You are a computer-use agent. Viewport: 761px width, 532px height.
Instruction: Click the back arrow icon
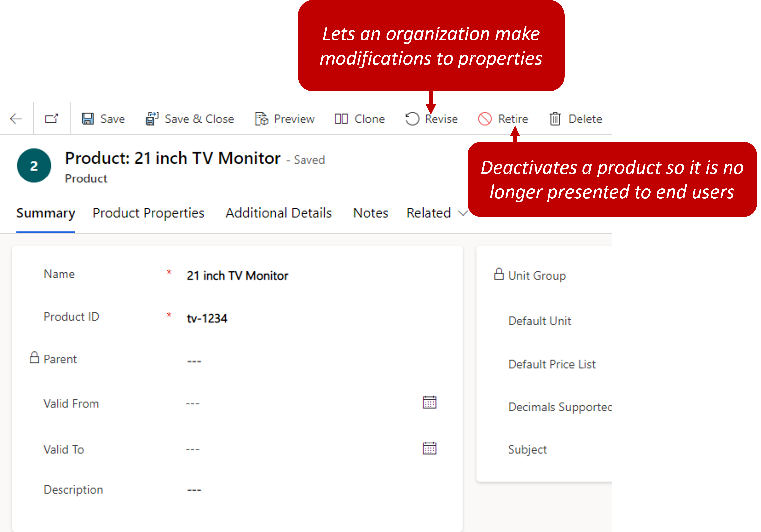click(x=16, y=119)
